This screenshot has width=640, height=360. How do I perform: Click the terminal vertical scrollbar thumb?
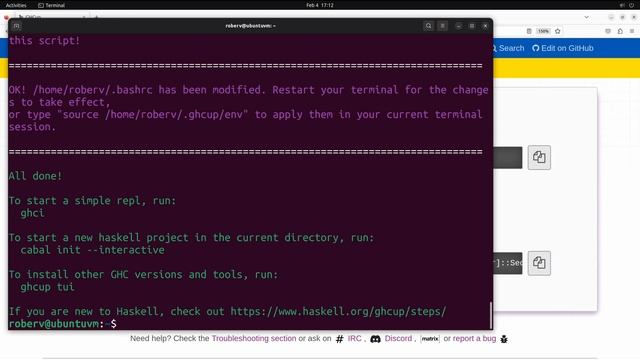coord(491,315)
